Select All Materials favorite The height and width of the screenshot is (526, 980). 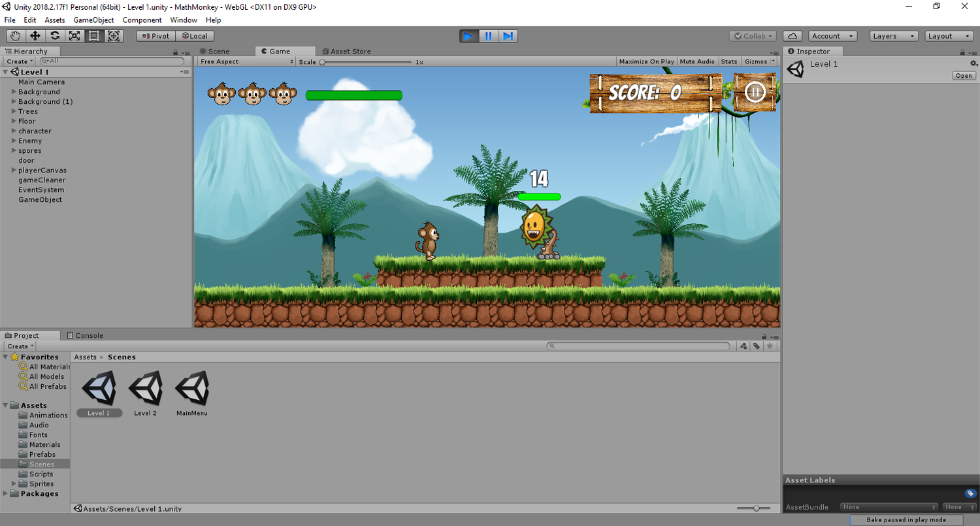pyautogui.click(x=44, y=367)
